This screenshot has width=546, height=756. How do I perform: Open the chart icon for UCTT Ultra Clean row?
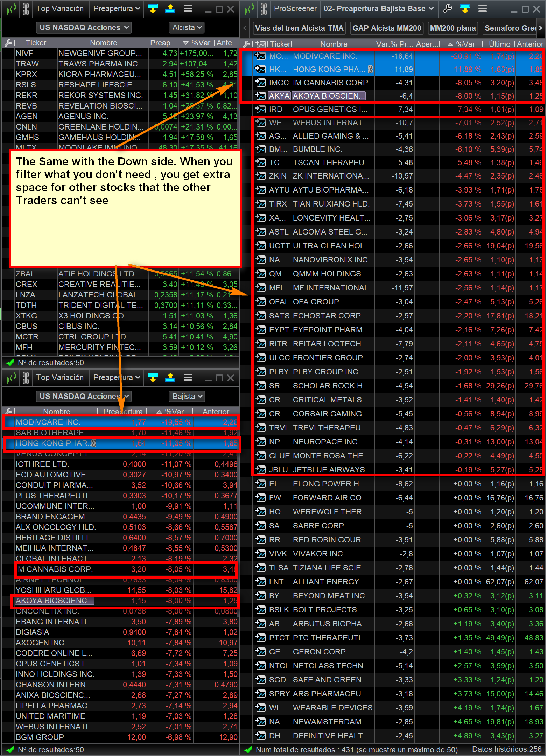coord(260,246)
